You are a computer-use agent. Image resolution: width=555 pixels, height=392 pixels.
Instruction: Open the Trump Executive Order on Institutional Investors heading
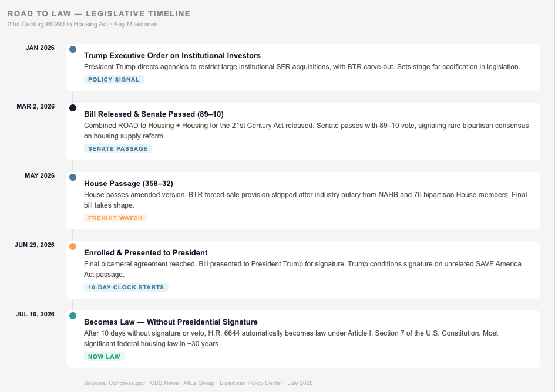point(173,56)
